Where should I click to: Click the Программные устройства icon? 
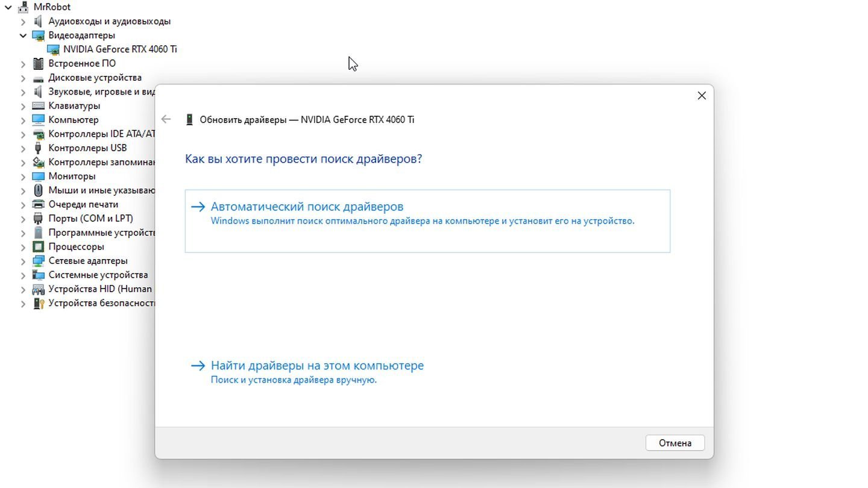(38, 233)
